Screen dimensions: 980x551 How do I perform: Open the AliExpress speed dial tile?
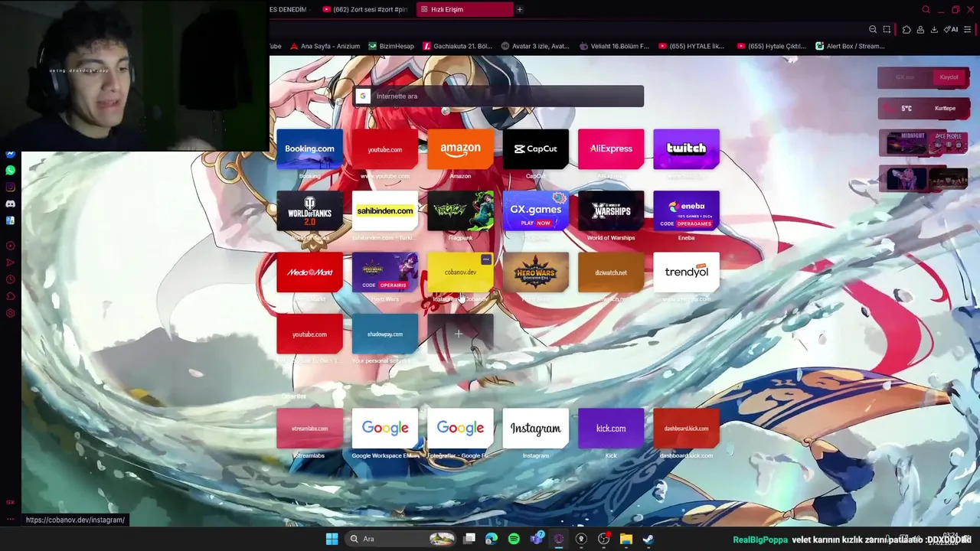pyautogui.click(x=611, y=149)
